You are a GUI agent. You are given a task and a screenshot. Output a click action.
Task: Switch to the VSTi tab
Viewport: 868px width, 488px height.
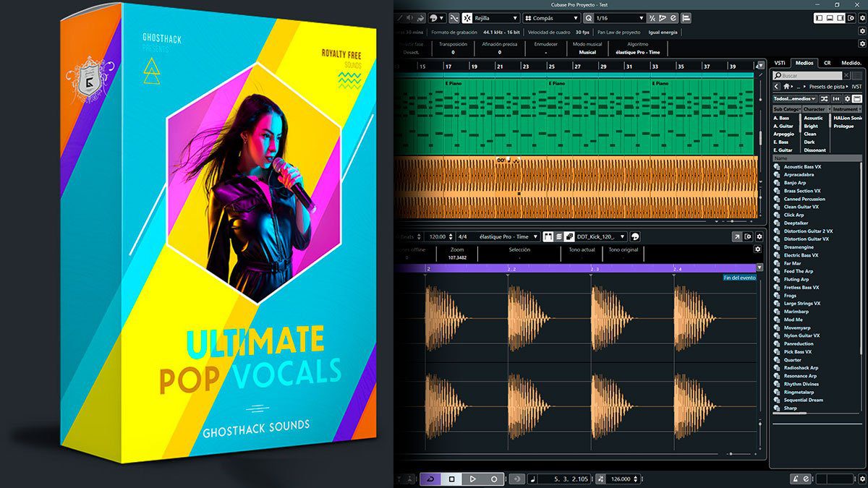click(x=780, y=63)
